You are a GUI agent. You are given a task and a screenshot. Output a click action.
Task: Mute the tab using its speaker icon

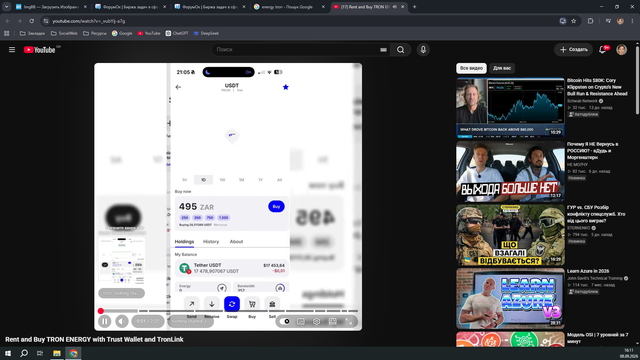[395, 7]
